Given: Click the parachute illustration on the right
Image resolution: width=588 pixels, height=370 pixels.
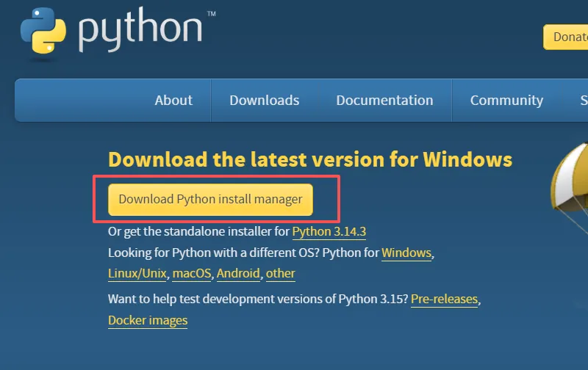Looking at the screenshot, I should coord(570,187).
